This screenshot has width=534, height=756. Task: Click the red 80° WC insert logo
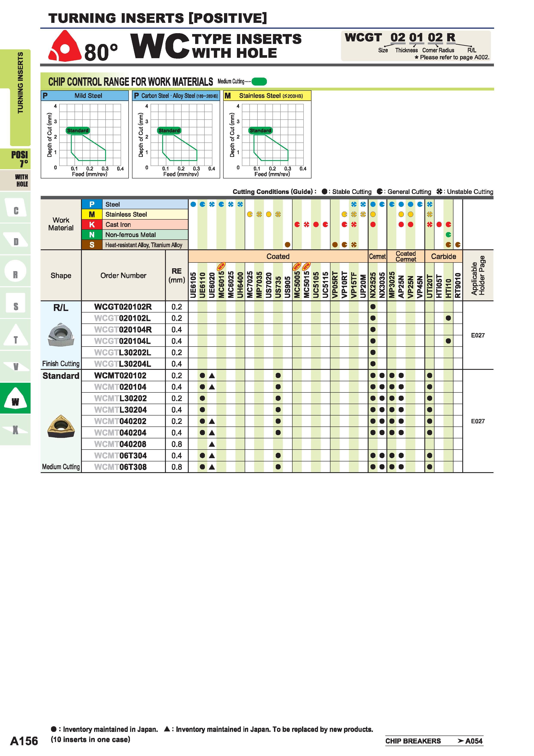tap(65, 46)
